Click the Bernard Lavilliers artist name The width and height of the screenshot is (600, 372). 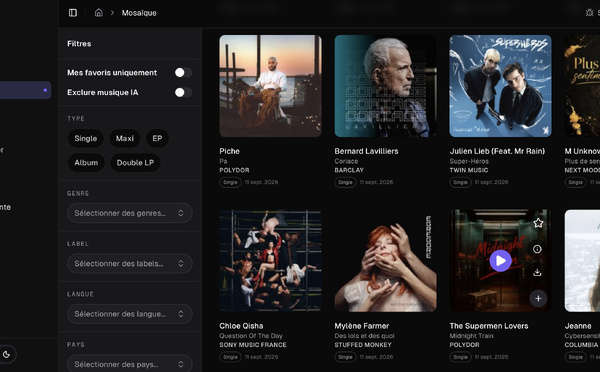(366, 151)
